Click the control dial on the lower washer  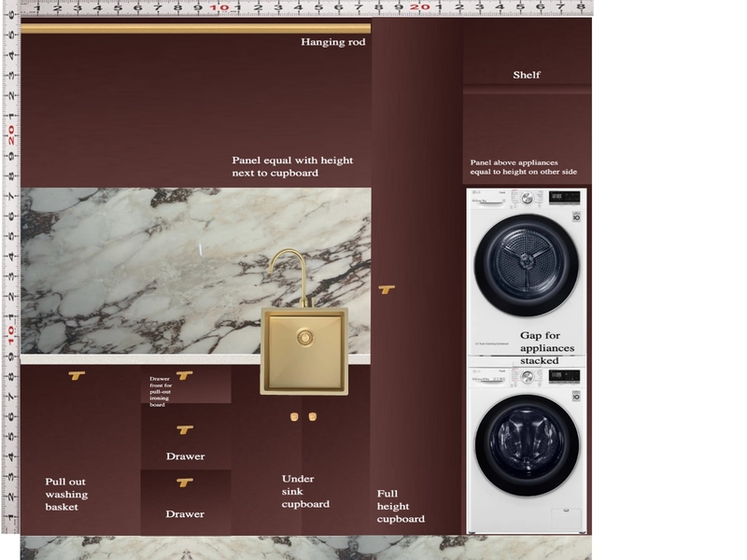pos(528,377)
